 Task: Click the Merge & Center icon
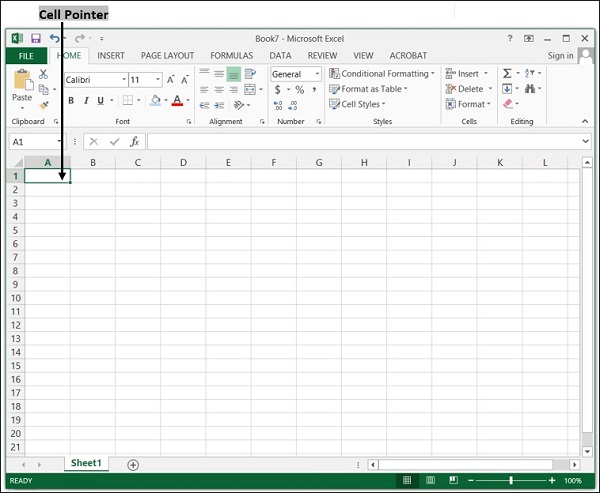[x=250, y=89]
